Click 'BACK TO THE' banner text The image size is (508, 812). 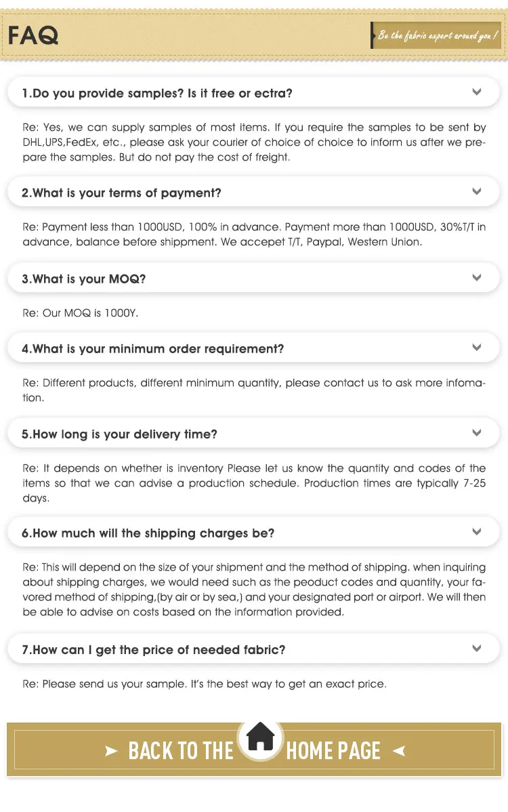[x=181, y=751]
